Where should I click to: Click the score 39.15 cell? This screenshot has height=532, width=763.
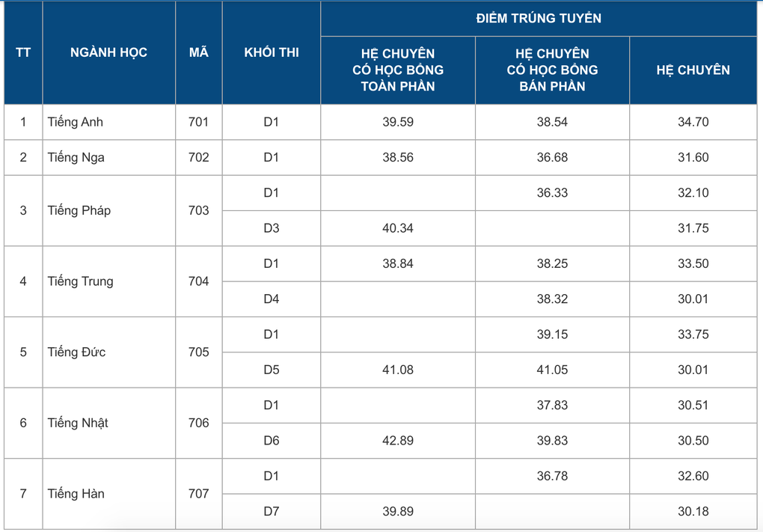pyautogui.click(x=552, y=334)
